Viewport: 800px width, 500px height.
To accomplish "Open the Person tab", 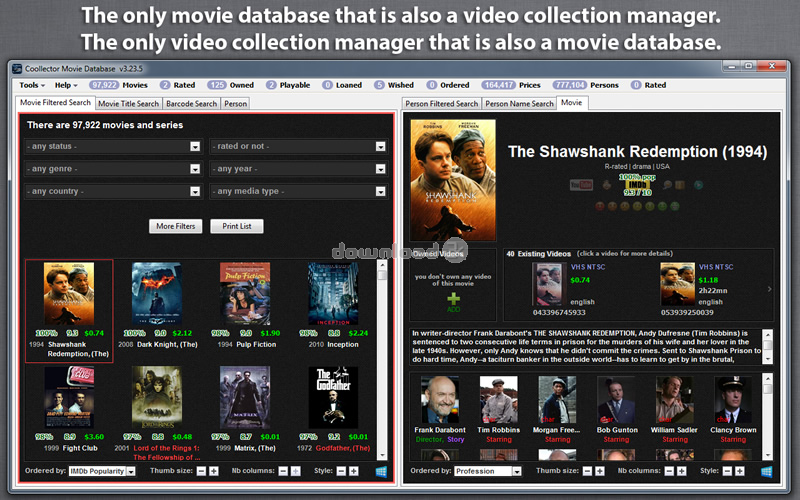I will pos(235,104).
